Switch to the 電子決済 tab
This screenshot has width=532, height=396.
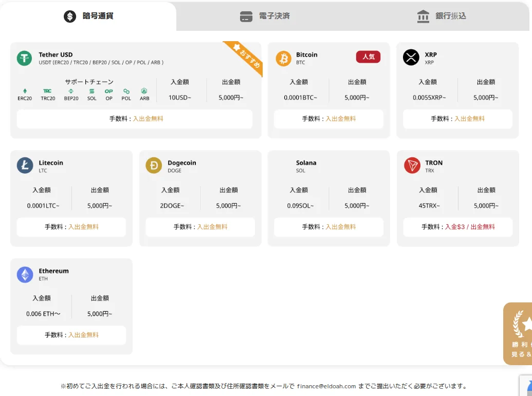(265, 16)
